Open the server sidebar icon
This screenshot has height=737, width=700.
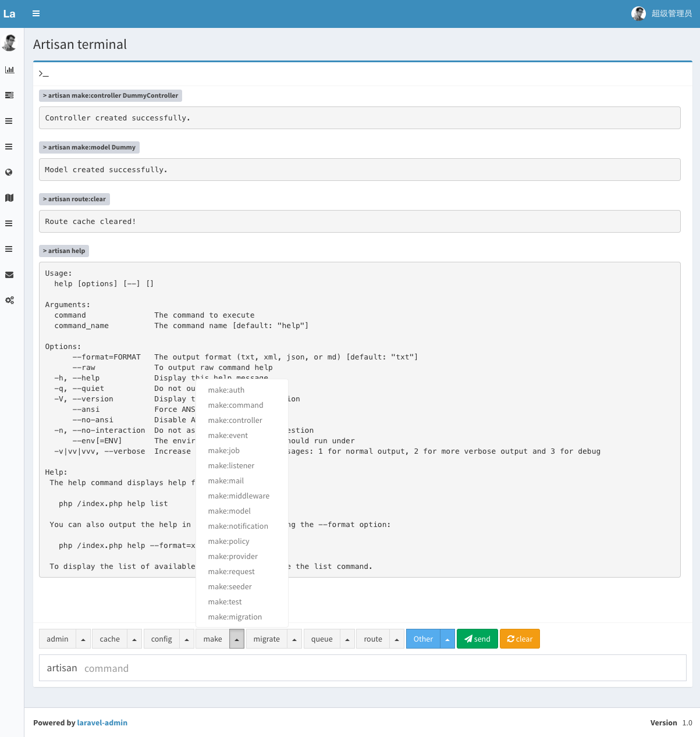(9, 95)
